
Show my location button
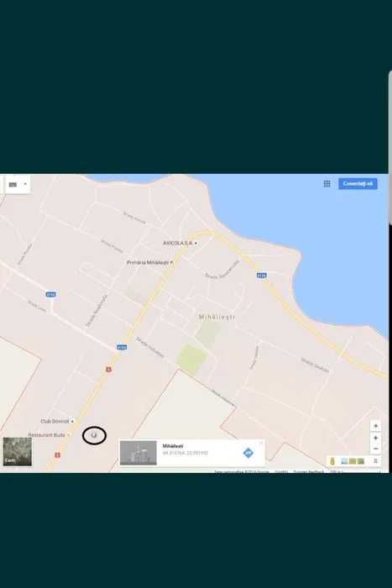tap(375, 426)
